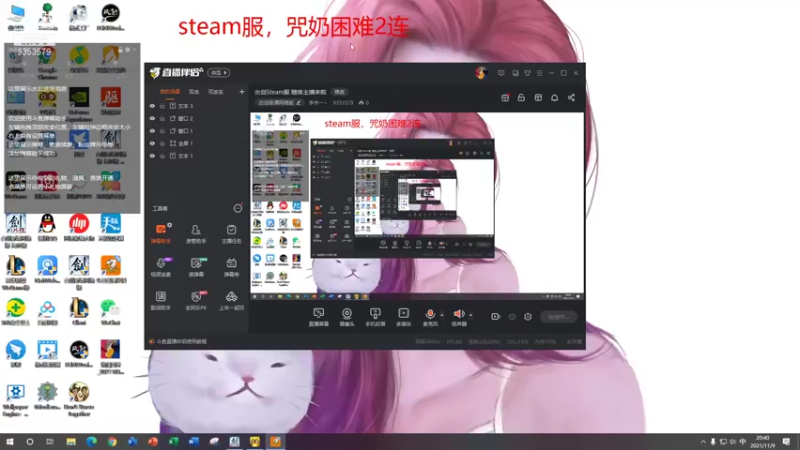Open the layout icon in the header toolbar
Image resolution: width=800 pixels, height=450 pixels.
click(x=538, y=97)
